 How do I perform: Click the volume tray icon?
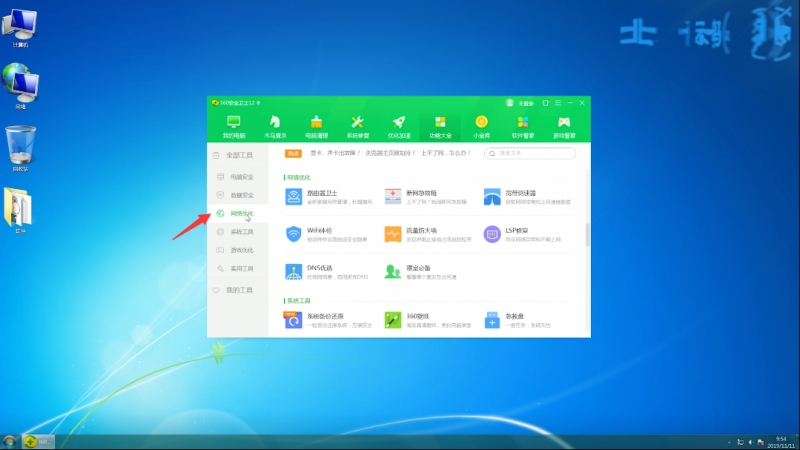(x=751, y=442)
